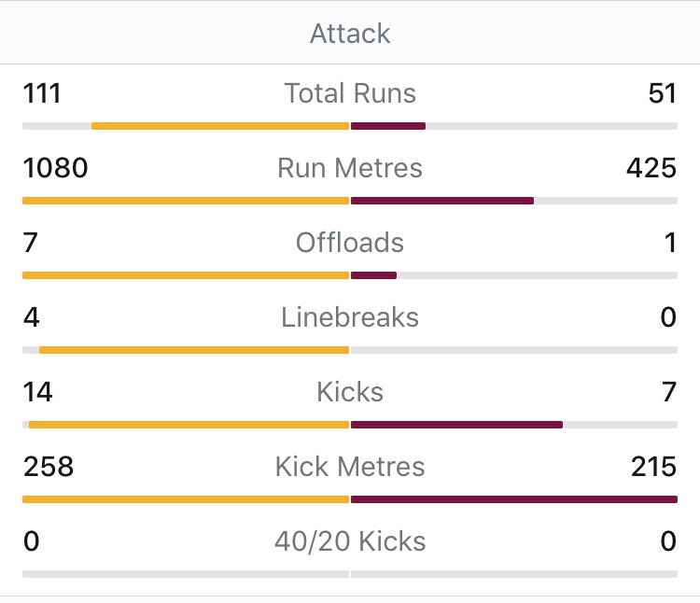Image resolution: width=700 pixels, height=603 pixels.
Task: Click the maroon Offloads bar
Action: point(373,275)
